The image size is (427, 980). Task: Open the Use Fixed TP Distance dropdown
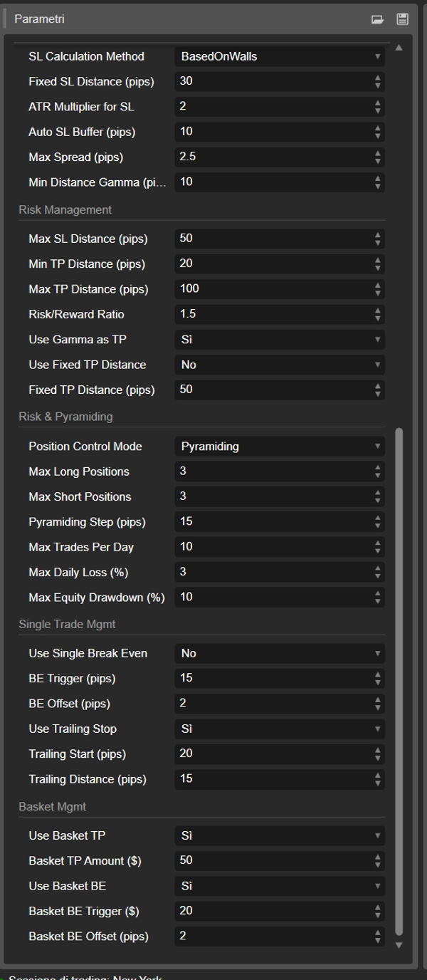279,365
